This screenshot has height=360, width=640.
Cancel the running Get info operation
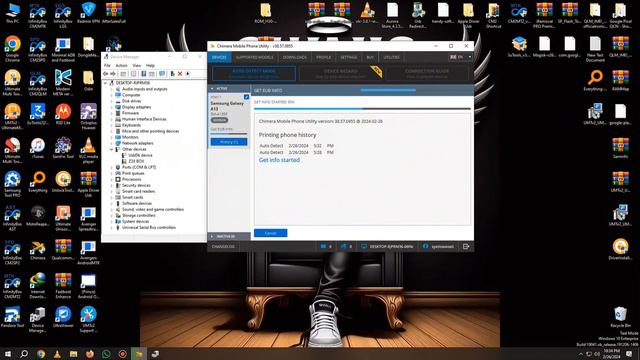(271, 233)
